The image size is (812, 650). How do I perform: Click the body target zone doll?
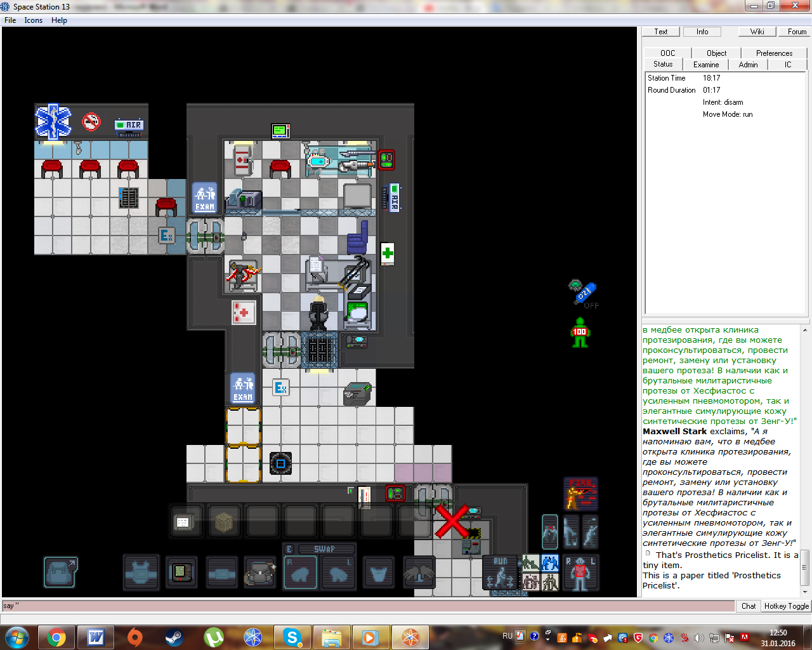pos(580,573)
